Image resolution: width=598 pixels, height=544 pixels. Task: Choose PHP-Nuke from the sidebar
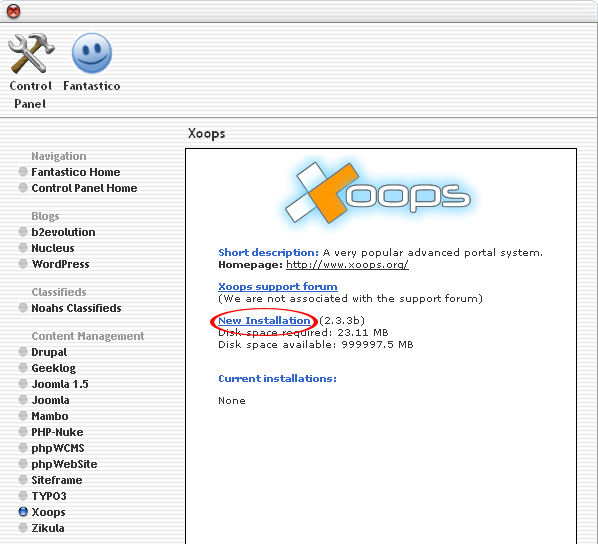pyautogui.click(x=57, y=432)
